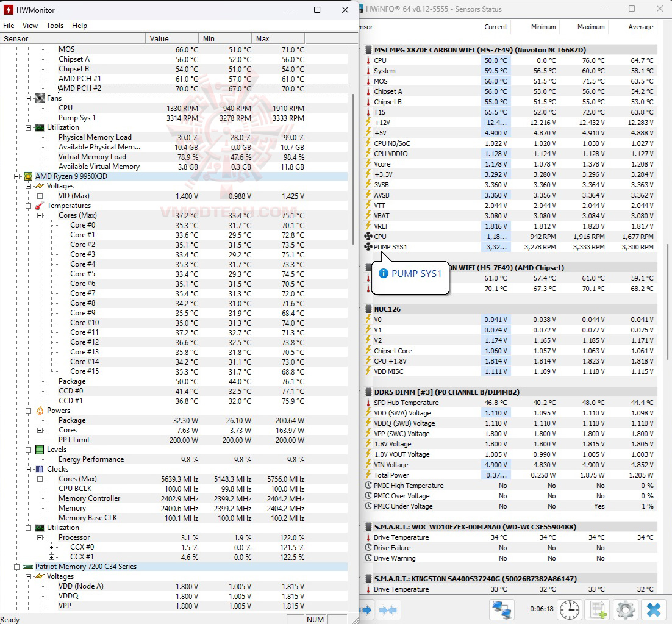This screenshot has width=672, height=624.
Task: Select the Chipset Core row under NUC126
Action: tap(510, 351)
